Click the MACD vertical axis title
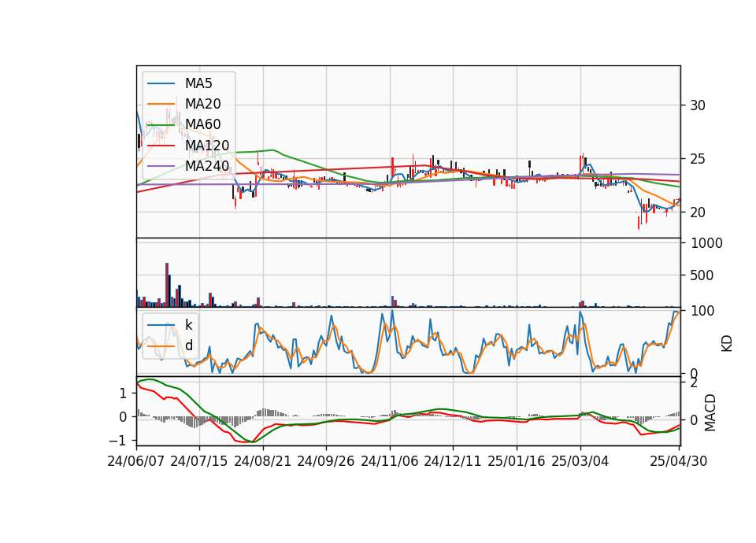The width and height of the screenshot is (756, 543). 710,412
